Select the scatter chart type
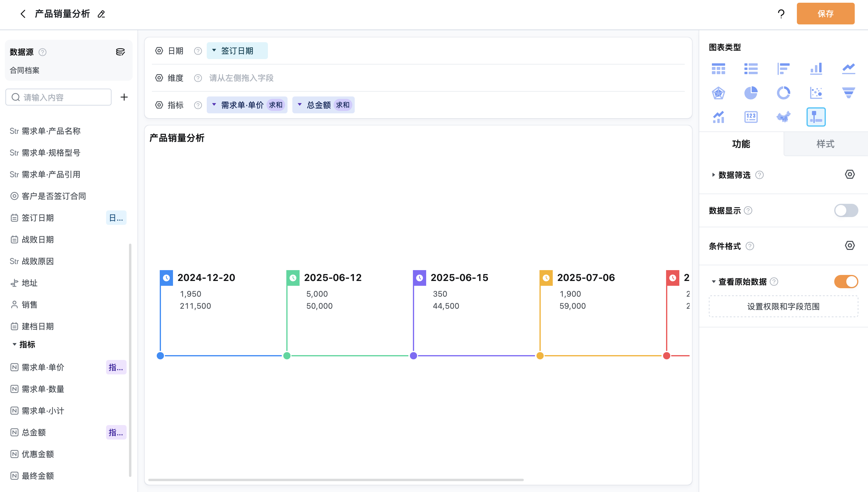 pos(816,93)
